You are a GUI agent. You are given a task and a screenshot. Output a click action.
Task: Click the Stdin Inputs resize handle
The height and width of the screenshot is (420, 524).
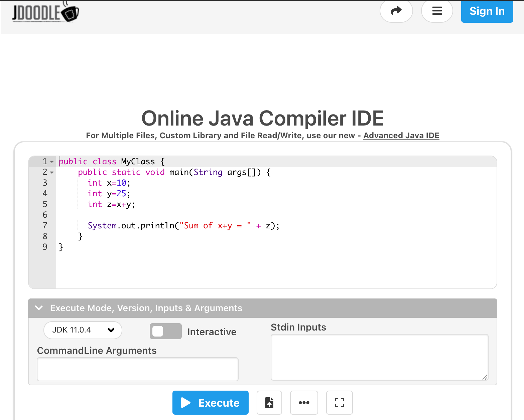pyautogui.click(x=485, y=377)
